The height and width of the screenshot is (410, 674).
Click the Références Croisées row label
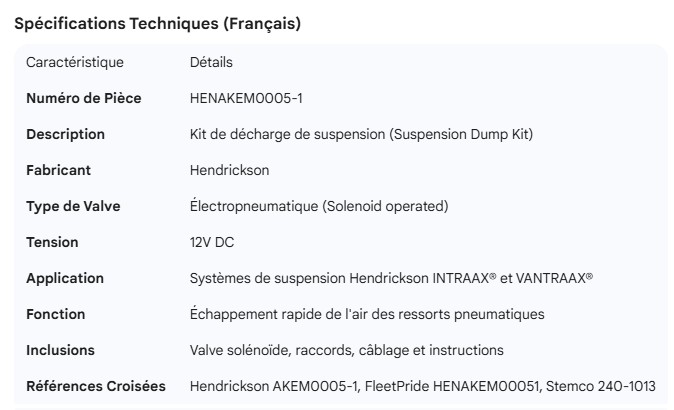pyautogui.click(x=96, y=386)
